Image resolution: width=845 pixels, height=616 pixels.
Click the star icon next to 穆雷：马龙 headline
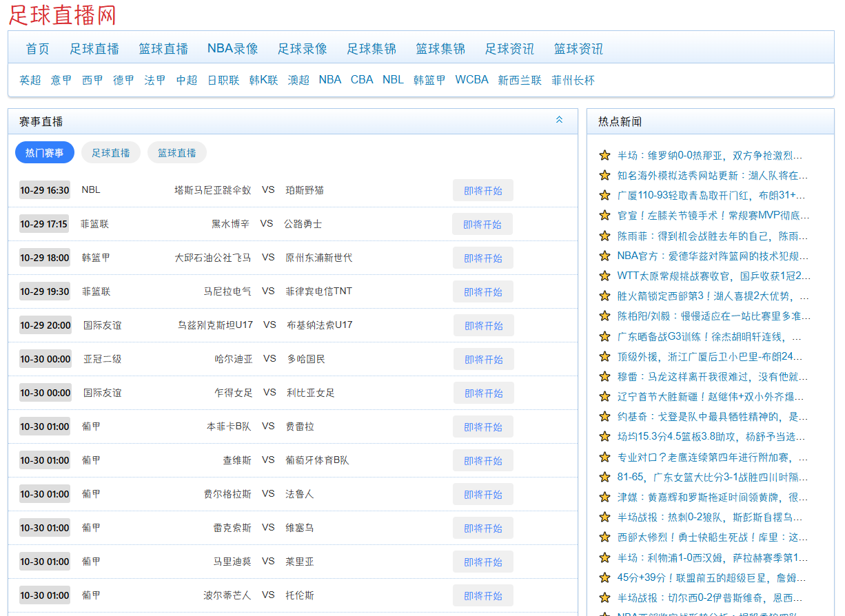tap(604, 377)
